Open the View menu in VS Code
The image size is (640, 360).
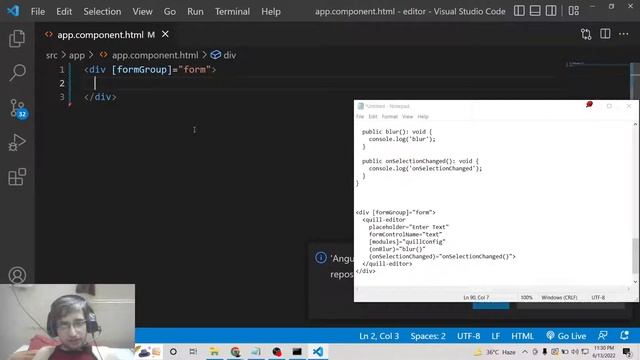click(x=142, y=11)
